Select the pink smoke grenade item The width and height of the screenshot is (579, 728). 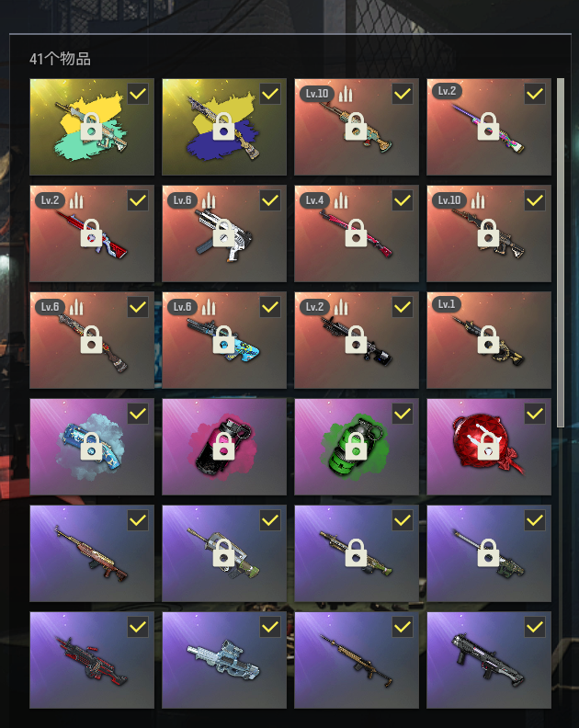(224, 447)
